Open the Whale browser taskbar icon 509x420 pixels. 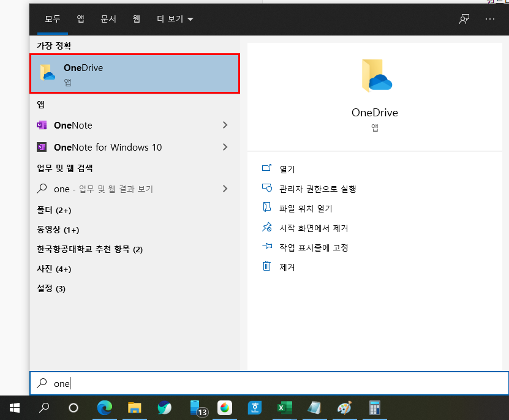[164, 408]
